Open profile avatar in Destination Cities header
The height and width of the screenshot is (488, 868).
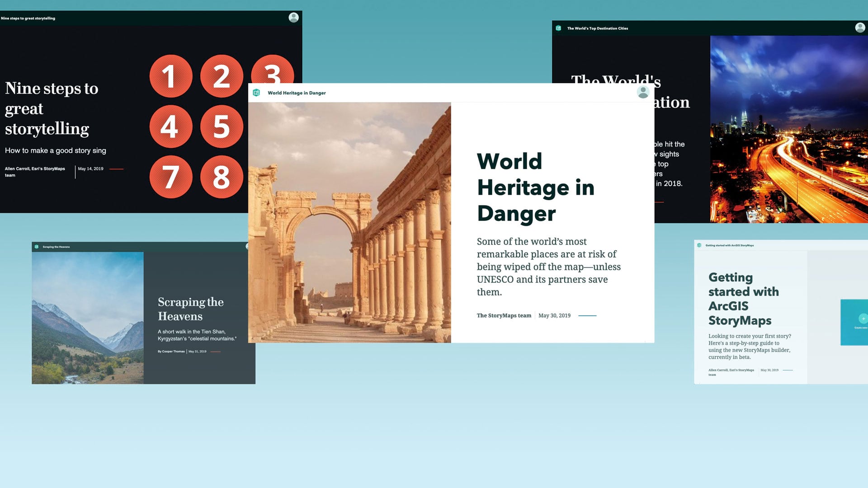pyautogui.click(x=860, y=28)
